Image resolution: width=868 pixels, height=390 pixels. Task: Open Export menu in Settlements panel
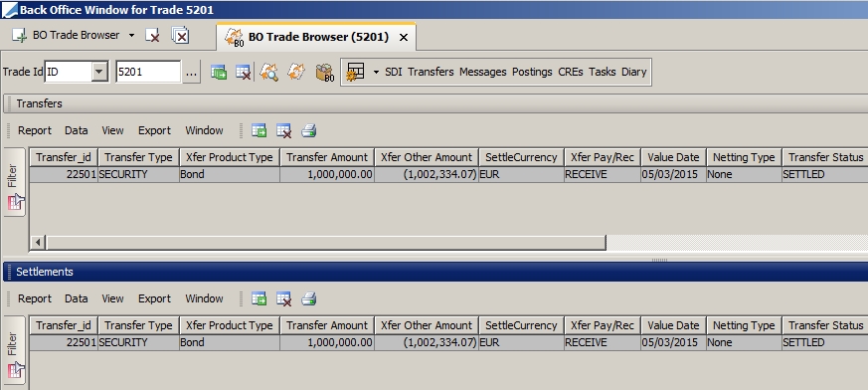[154, 298]
